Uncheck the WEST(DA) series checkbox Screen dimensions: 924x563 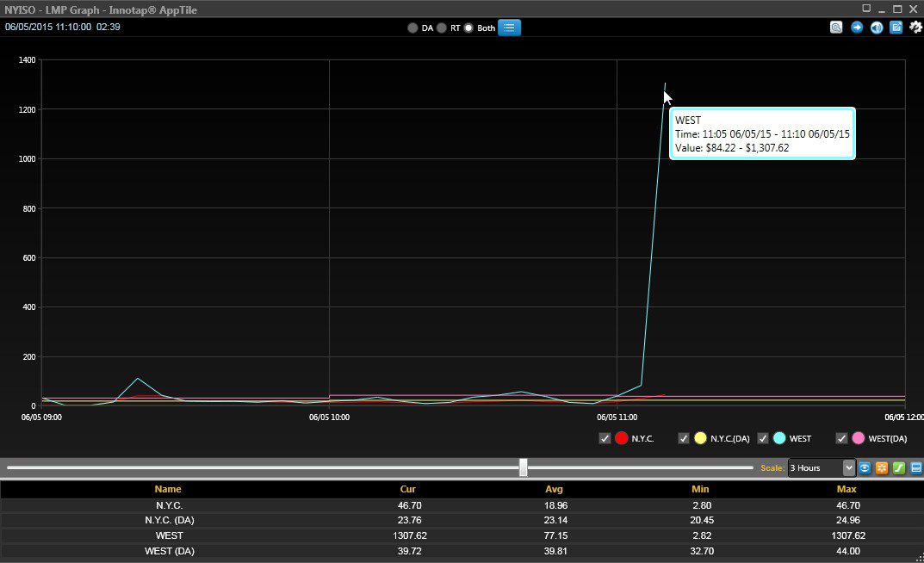[841, 438]
